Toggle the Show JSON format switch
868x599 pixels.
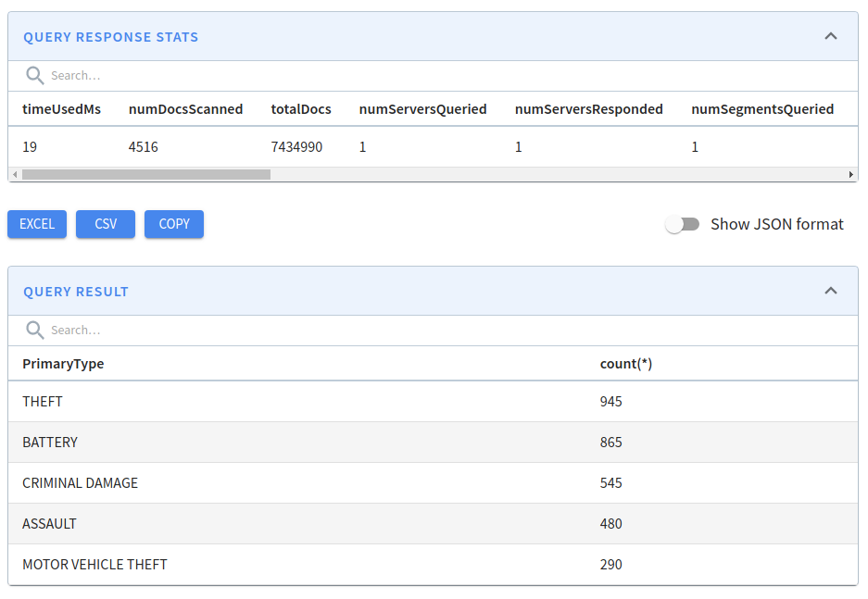coord(682,224)
